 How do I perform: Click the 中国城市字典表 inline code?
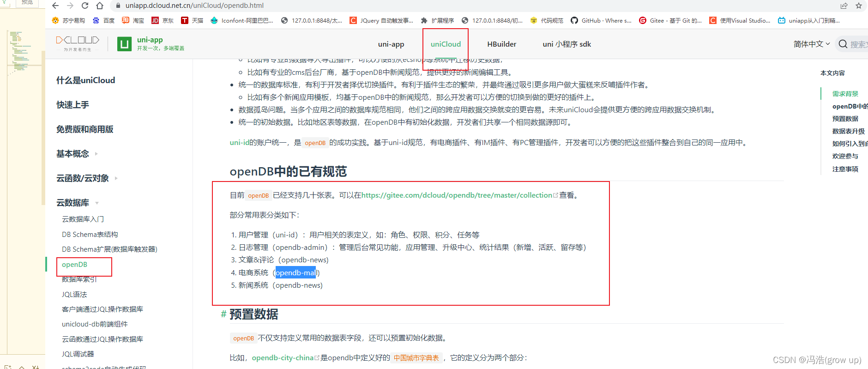(x=416, y=358)
